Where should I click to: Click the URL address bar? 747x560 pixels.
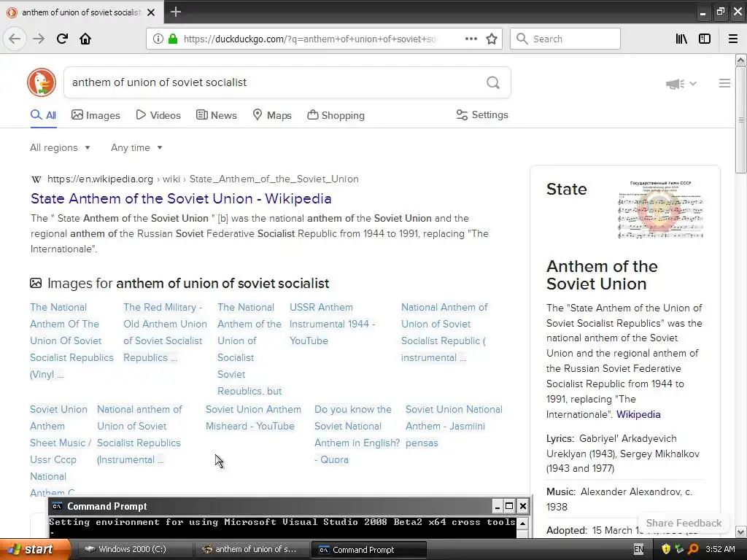click(309, 39)
